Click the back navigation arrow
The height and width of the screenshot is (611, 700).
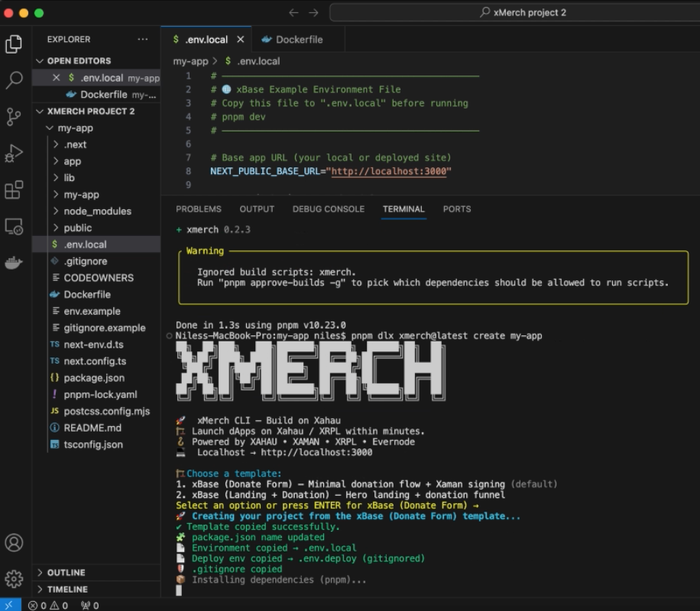[293, 12]
